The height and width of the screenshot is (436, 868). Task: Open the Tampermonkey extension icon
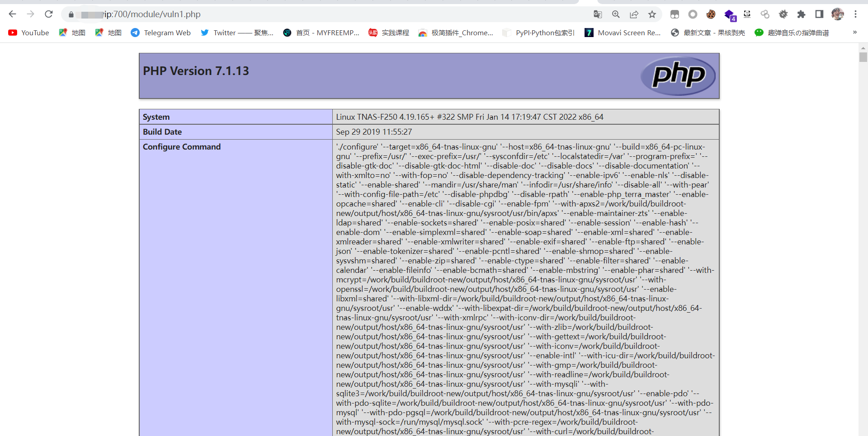675,14
